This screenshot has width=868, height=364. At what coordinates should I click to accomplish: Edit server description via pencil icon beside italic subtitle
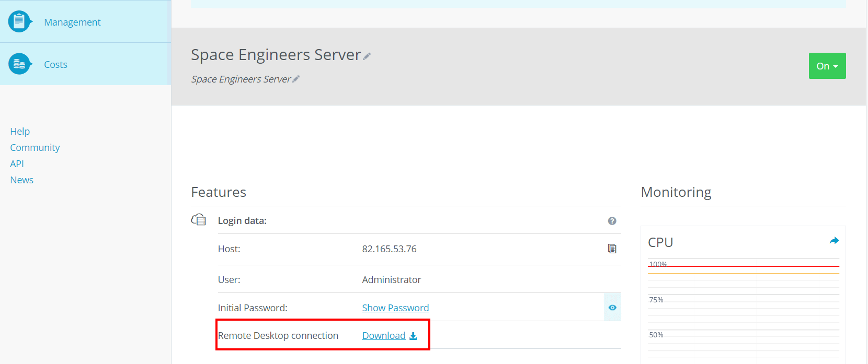pyautogui.click(x=296, y=79)
